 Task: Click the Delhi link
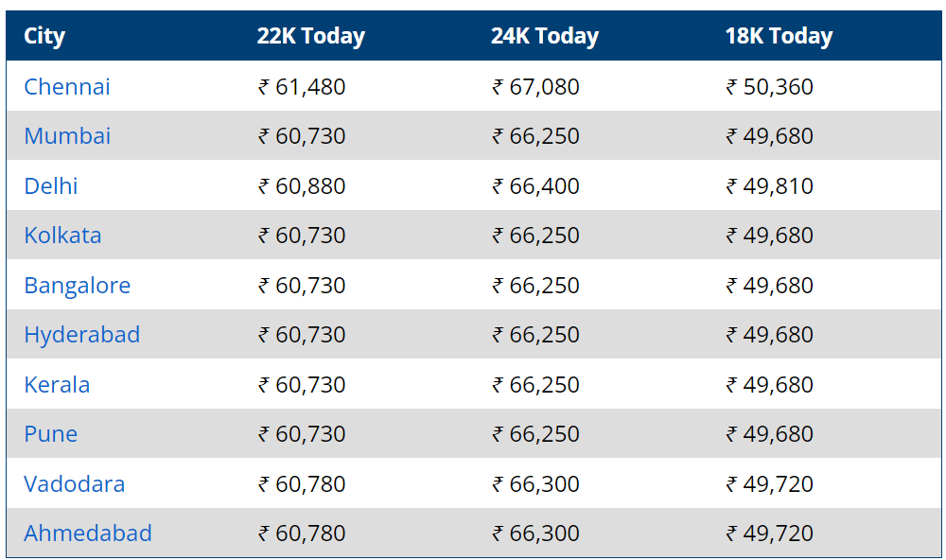(51, 185)
